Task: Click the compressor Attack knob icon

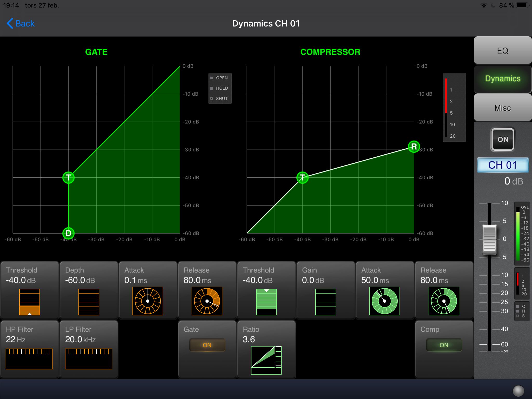Action: [384, 301]
